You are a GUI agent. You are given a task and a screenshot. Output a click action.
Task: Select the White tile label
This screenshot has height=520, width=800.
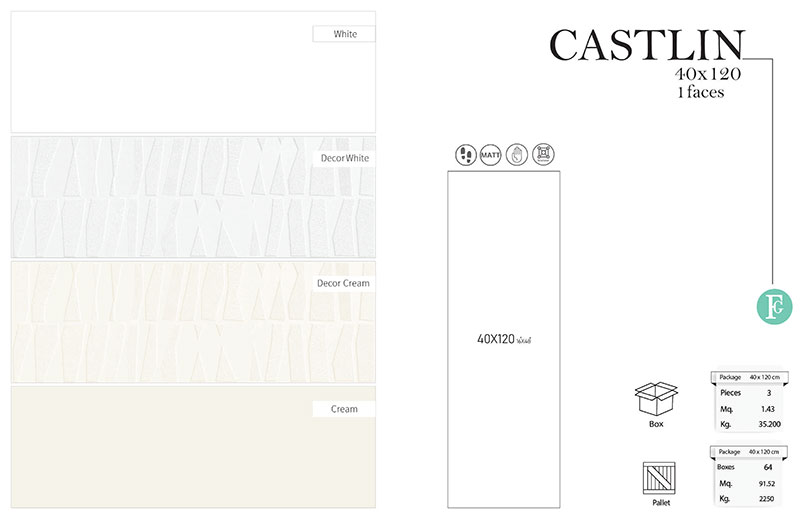coord(344,34)
